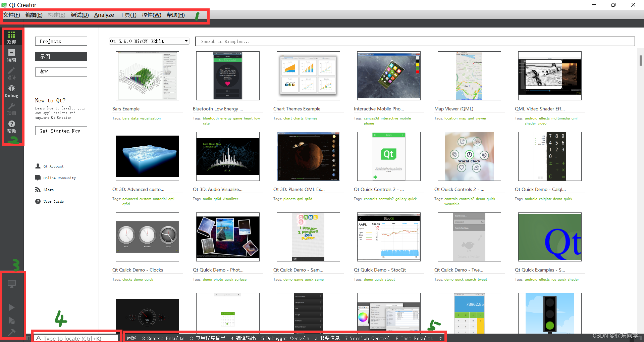The image size is (644, 342).
Task: Switch to the Edit (编辑) mode
Action: pyautogui.click(x=12, y=55)
